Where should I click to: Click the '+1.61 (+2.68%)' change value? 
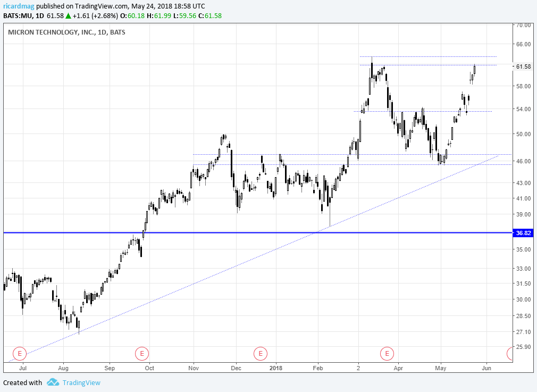(95, 16)
